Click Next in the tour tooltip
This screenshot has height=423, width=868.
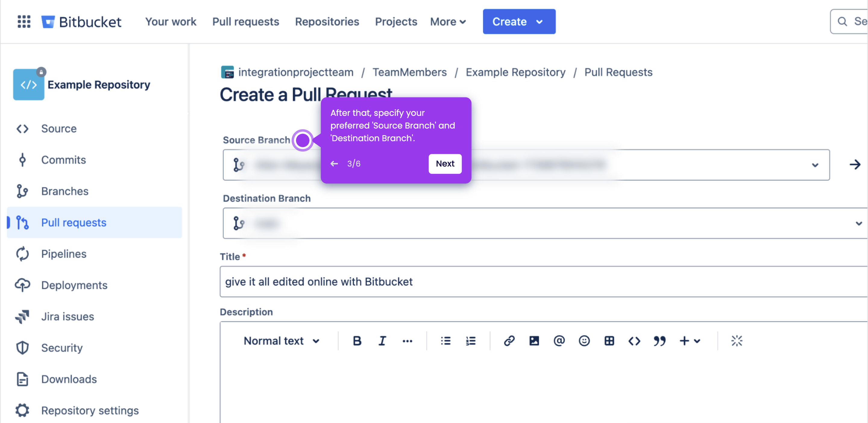(445, 164)
